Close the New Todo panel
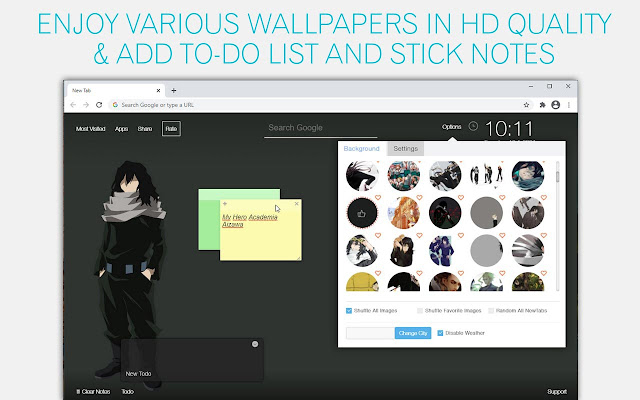 pyautogui.click(x=255, y=344)
